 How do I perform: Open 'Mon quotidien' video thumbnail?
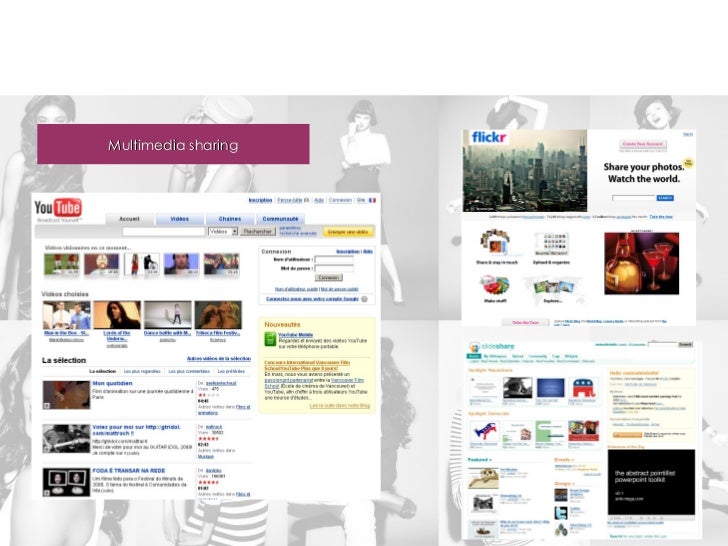[66, 395]
